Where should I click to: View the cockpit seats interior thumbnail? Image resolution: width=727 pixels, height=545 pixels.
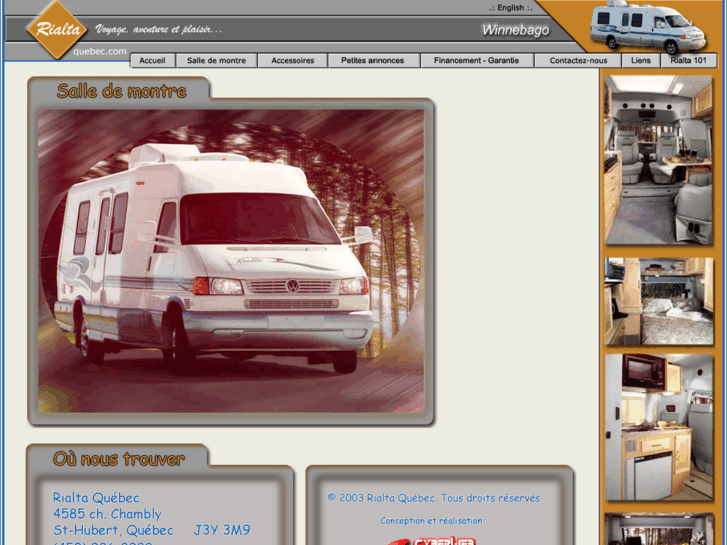click(x=658, y=160)
